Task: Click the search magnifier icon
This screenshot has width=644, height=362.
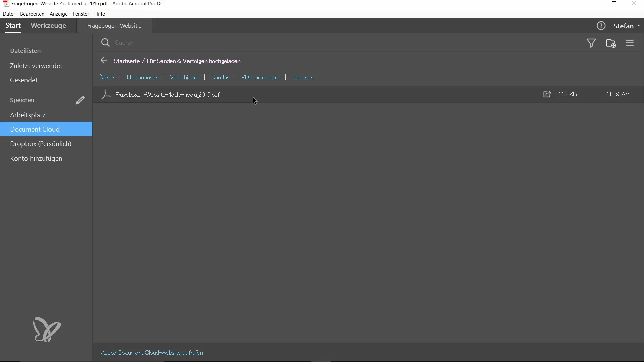Action: (x=105, y=43)
